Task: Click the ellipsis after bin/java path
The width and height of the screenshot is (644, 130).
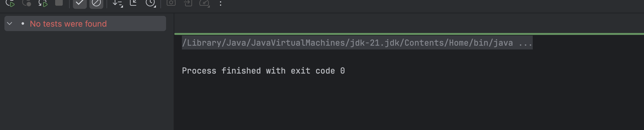Action: tap(525, 43)
